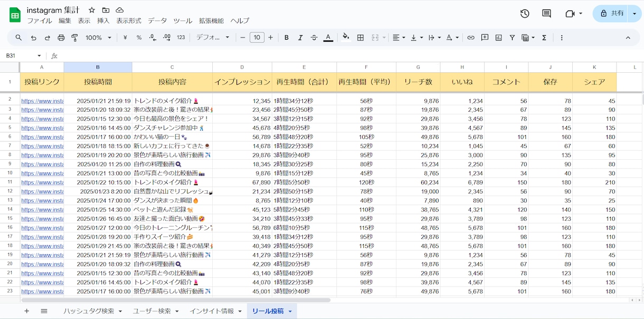
Task: Open the search menus magnifier tool
Action: (18, 37)
